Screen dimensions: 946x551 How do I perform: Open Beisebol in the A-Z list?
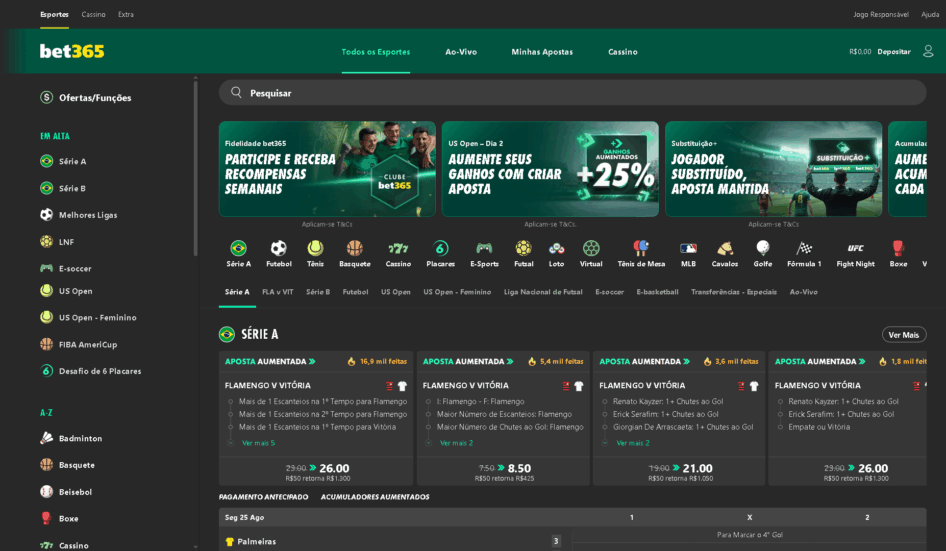coord(66,492)
